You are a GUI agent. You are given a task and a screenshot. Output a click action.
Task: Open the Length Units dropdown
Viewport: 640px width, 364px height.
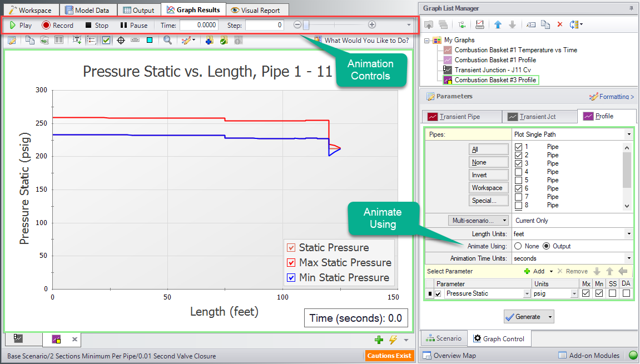(628, 234)
